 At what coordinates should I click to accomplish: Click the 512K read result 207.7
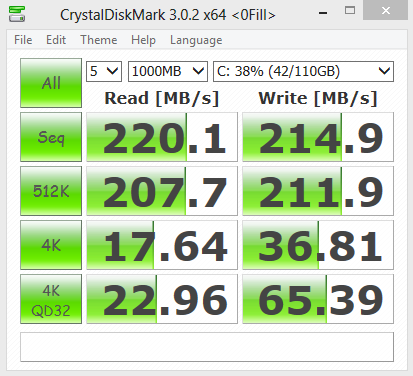[162, 191]
